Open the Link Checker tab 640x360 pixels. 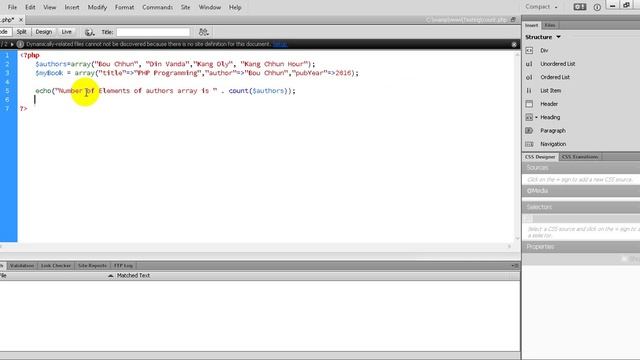tap(56, 266)
